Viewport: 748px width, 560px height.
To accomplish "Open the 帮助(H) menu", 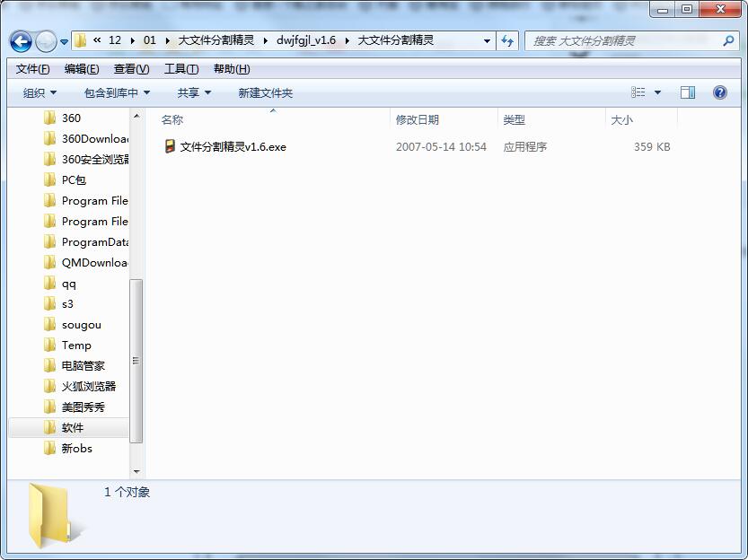I will point(232,69).
